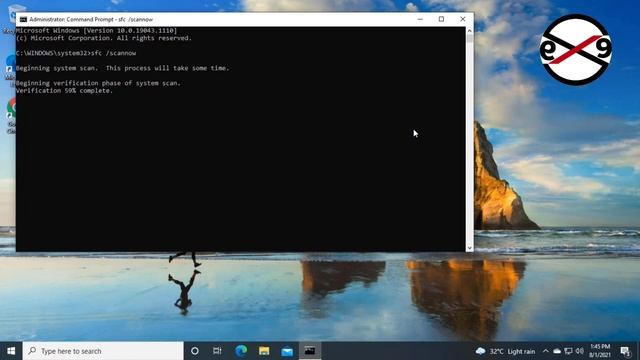
Task: Click the Command Prompt title bar icon
Action: [x=23, y=19]
